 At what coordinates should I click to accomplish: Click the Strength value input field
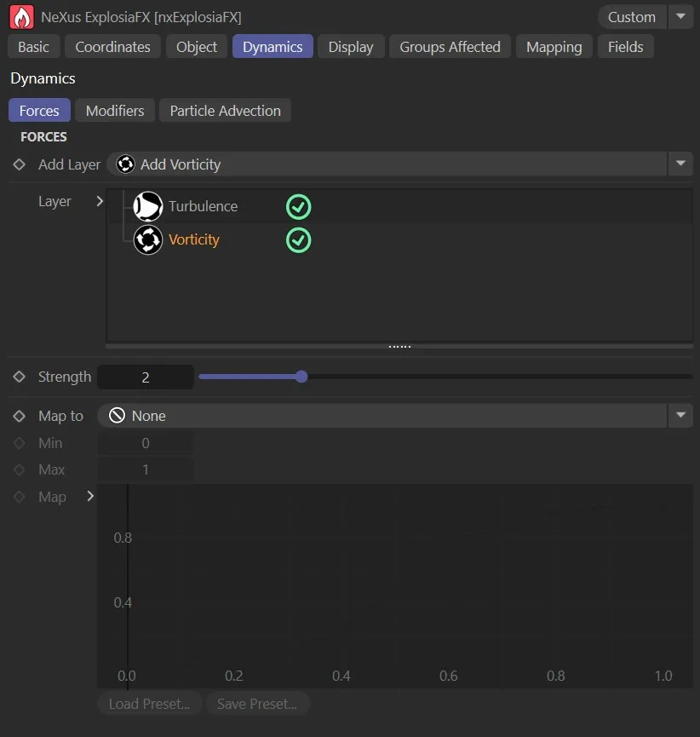145,376
